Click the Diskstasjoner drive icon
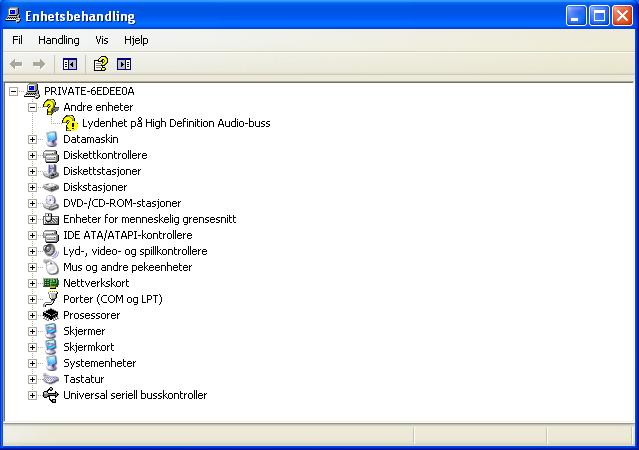639x450 pixels. (x=51, y=187)
